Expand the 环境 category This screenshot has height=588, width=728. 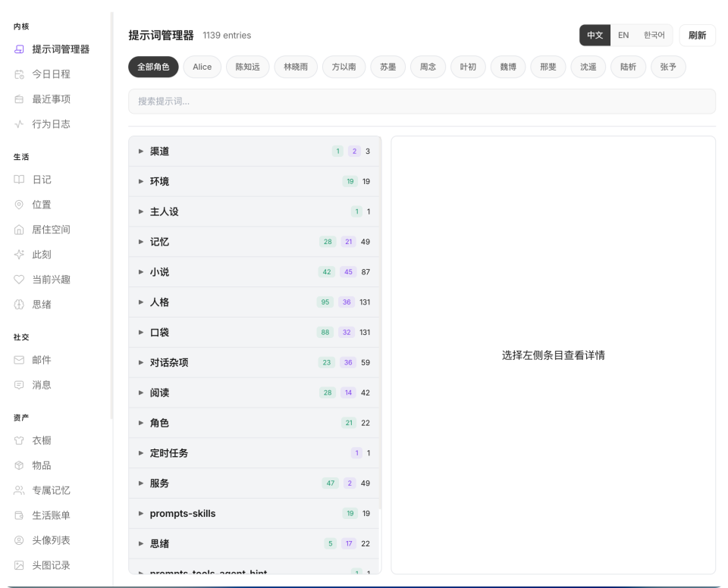tap(254, 181)
